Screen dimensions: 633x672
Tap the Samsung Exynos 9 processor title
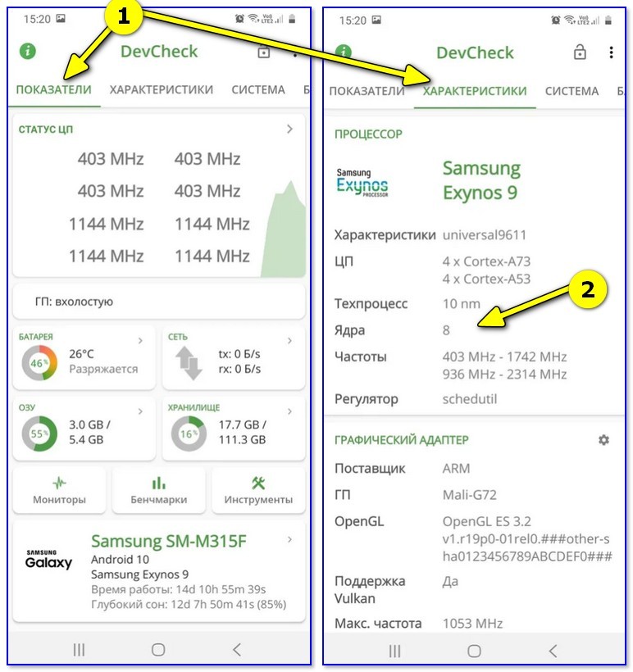pos(481,180)
